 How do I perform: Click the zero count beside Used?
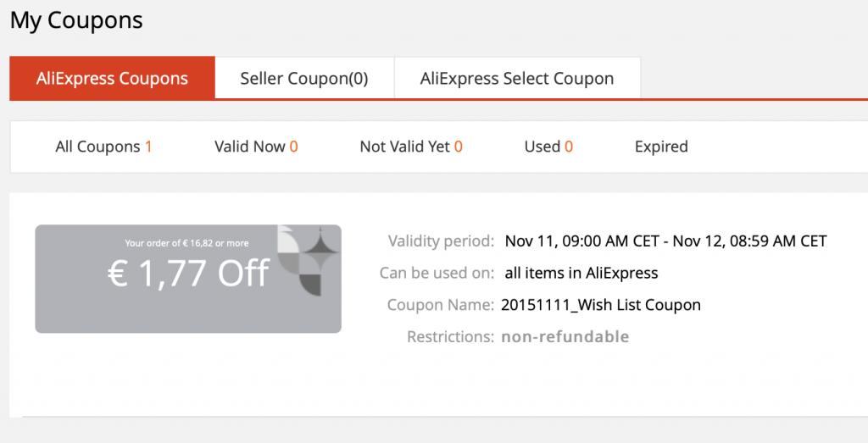click(569, 147)
